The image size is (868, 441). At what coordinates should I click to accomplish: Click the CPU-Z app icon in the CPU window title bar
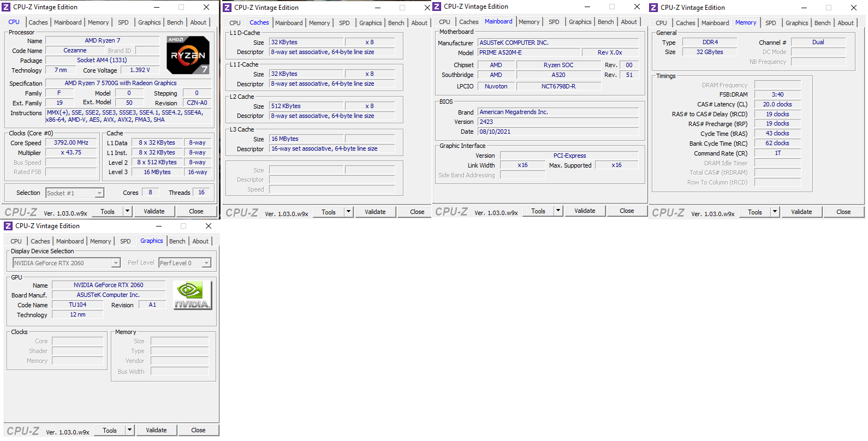[x=7, y=7]
